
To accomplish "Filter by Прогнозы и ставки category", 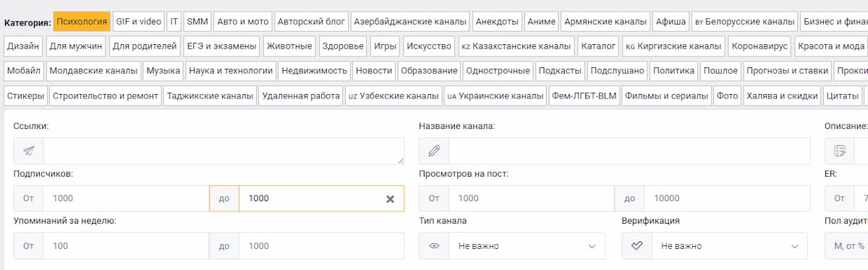I will [787, 71].
